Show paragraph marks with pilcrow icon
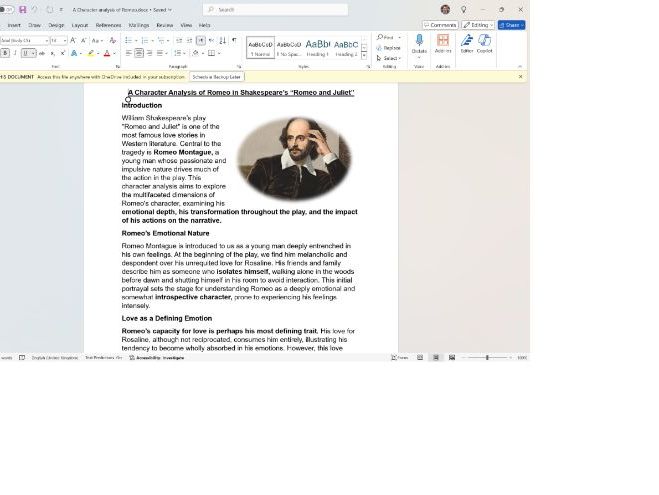Image resolution: width=659 pixels, height=495 pixels. (234, 40)
